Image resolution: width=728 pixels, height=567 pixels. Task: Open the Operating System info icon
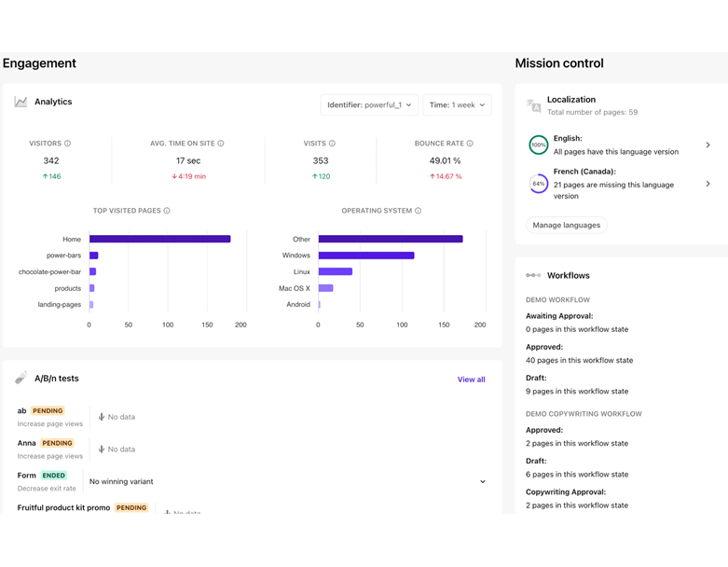tap(418, 211)
